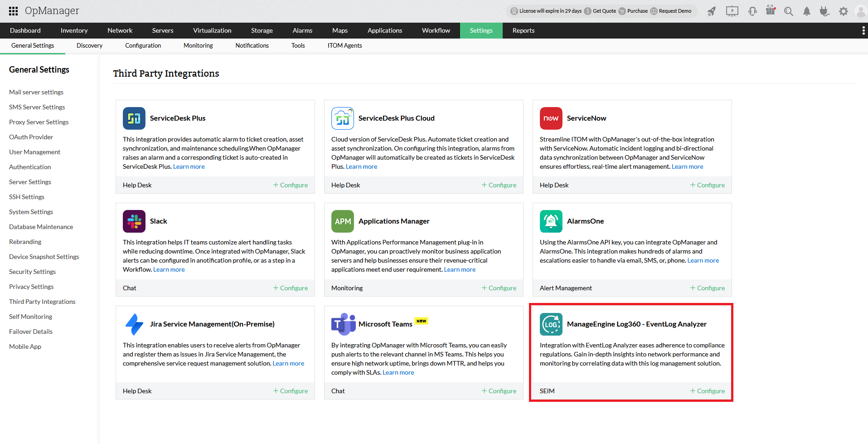
Task: Select the AlarmsOne bell icon
Action: pos(551,221)
